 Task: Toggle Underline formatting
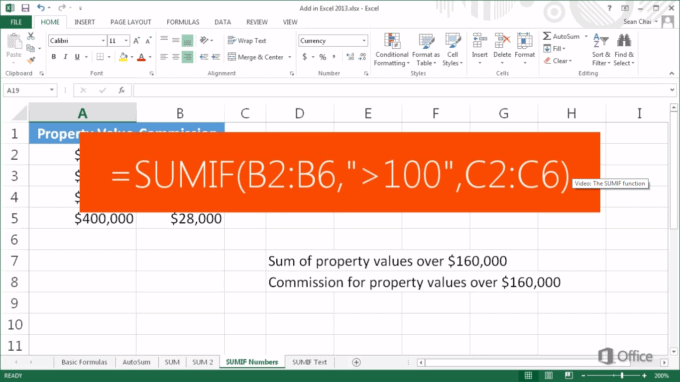(x=77, y=57)
